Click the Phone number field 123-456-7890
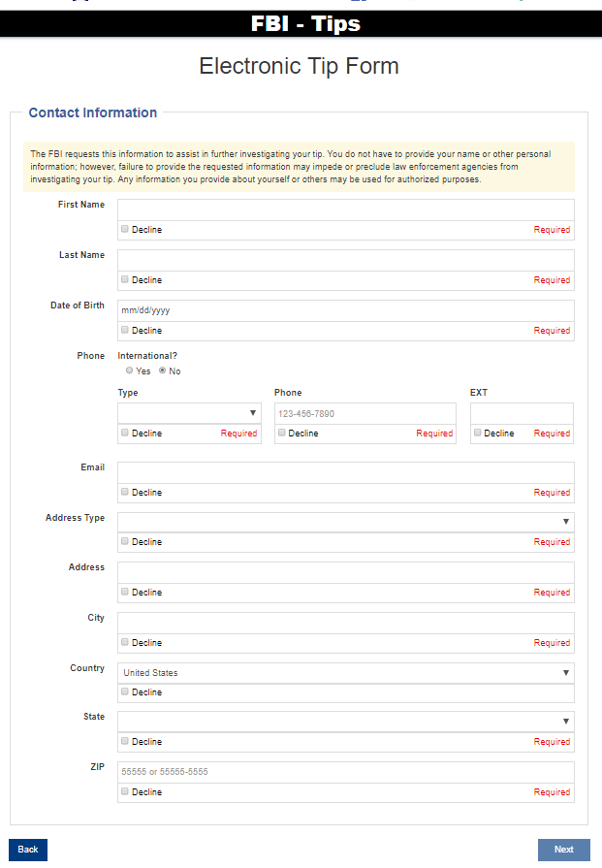602x868 pixels. [365, 413]
